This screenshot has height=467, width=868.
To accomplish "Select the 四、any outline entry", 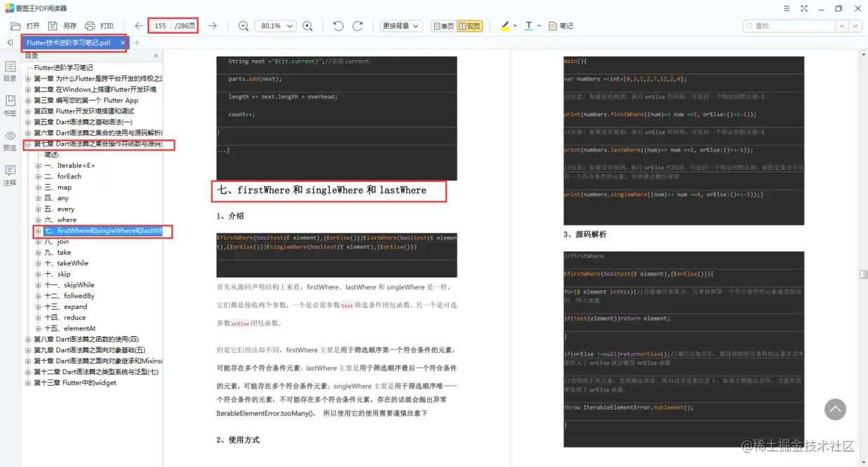I will click(x=57, y=198).
